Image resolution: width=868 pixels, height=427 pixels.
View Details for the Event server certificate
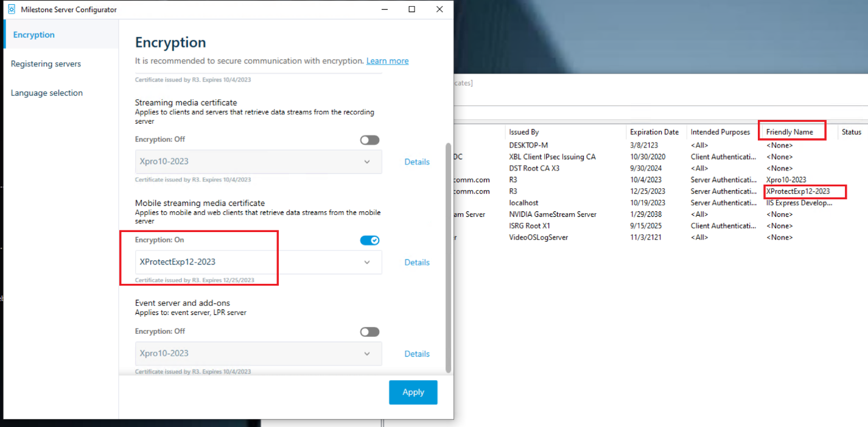click(x=417, y=353)
